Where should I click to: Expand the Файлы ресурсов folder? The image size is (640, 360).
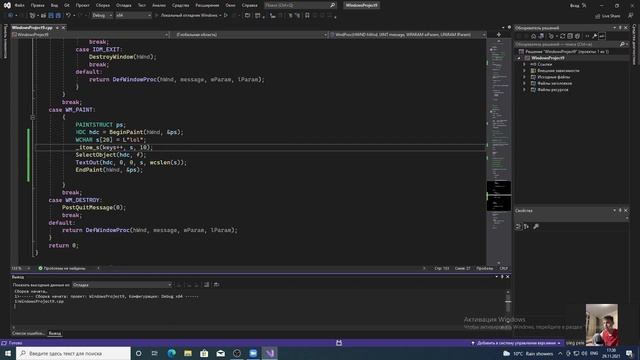[x=524, y=90]
